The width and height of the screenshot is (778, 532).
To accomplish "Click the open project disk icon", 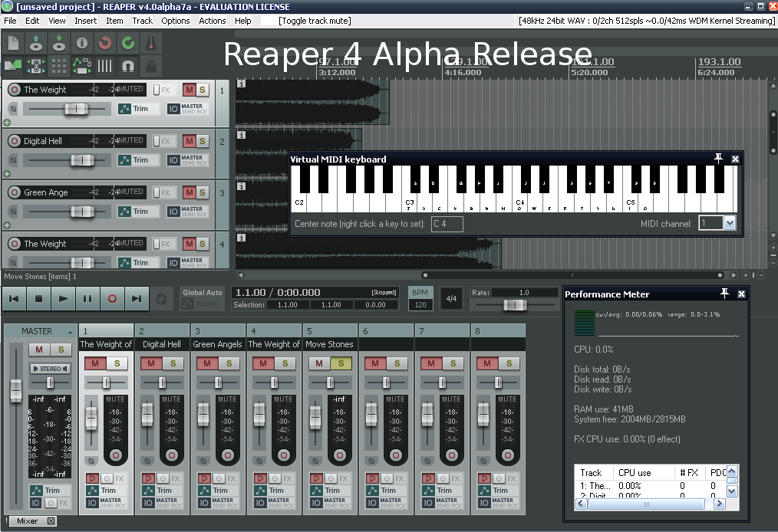I will [x=36, y=43].
